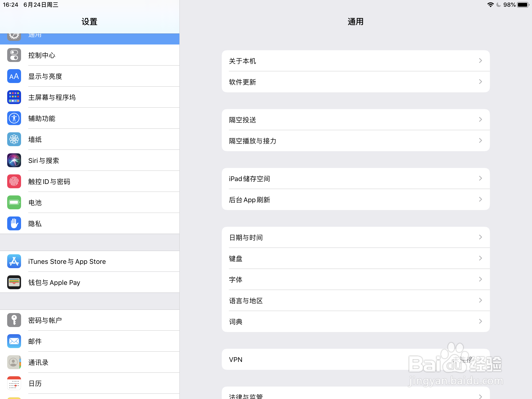This screenshot has height=399, width=532.
Task: Tap the Accessibility figure icon
Action: (x=14, y=118)
